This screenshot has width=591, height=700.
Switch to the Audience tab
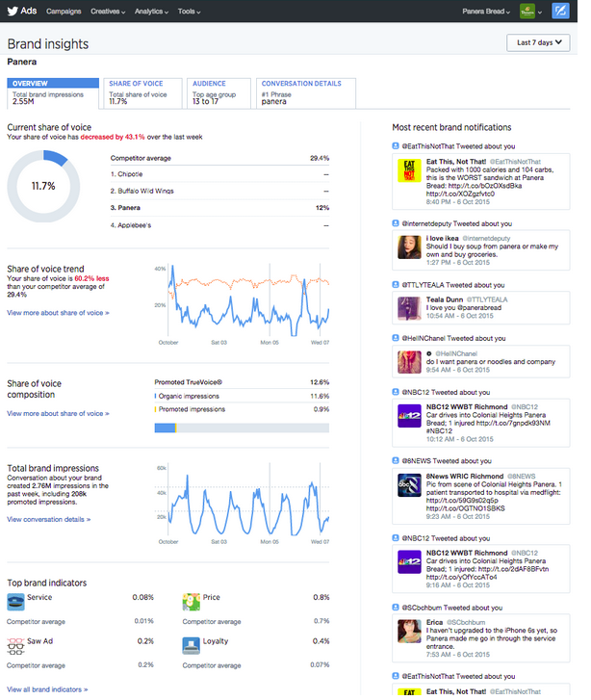(218, 92)
